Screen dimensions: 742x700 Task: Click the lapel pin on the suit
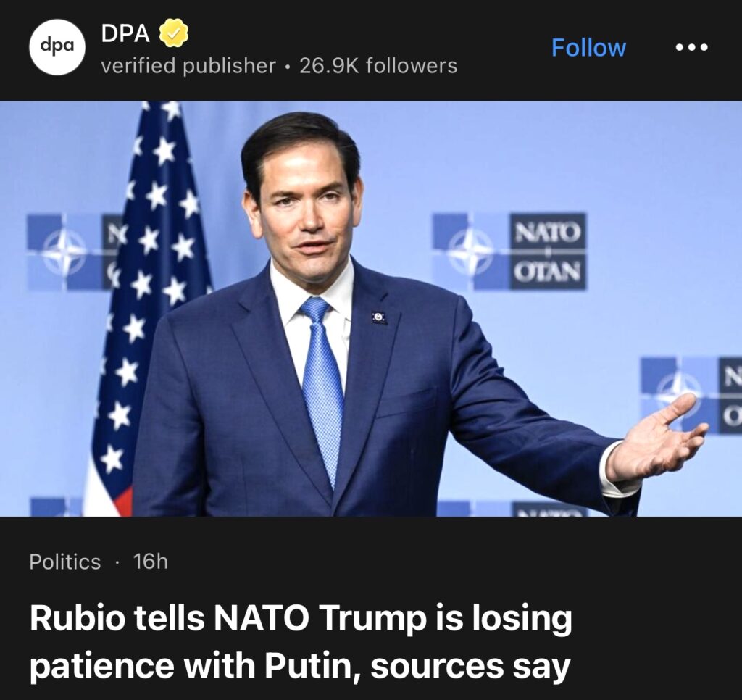click(379, 317)
